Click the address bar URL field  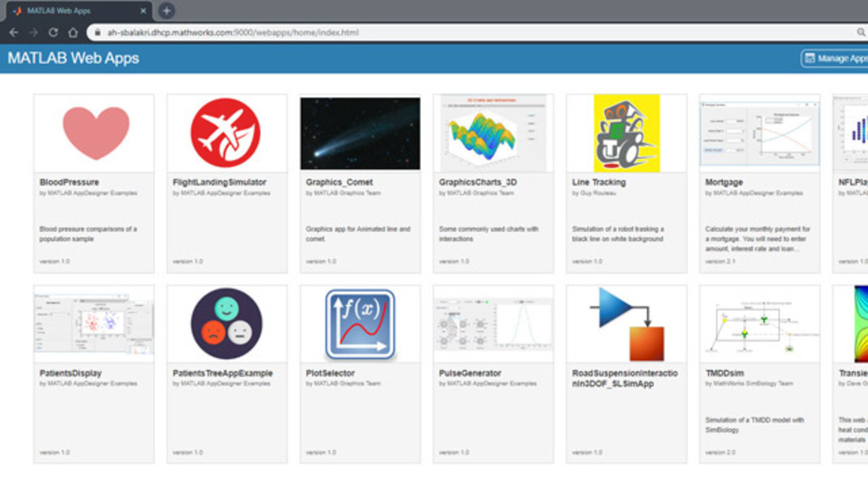pos(475,33)
